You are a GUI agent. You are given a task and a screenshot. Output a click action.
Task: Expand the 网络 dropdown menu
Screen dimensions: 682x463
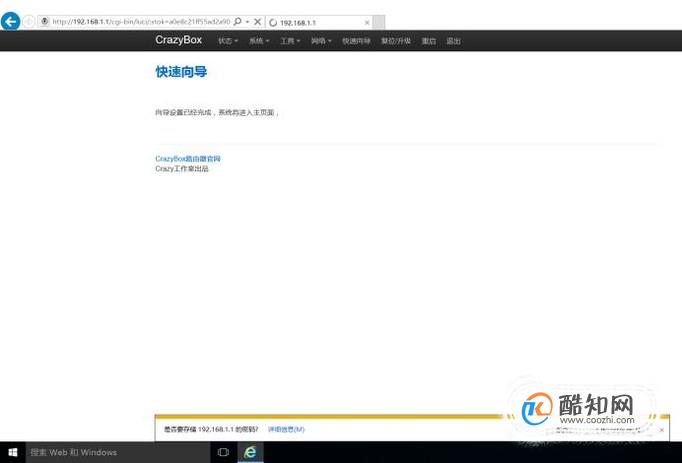click(x=321, y=41)
